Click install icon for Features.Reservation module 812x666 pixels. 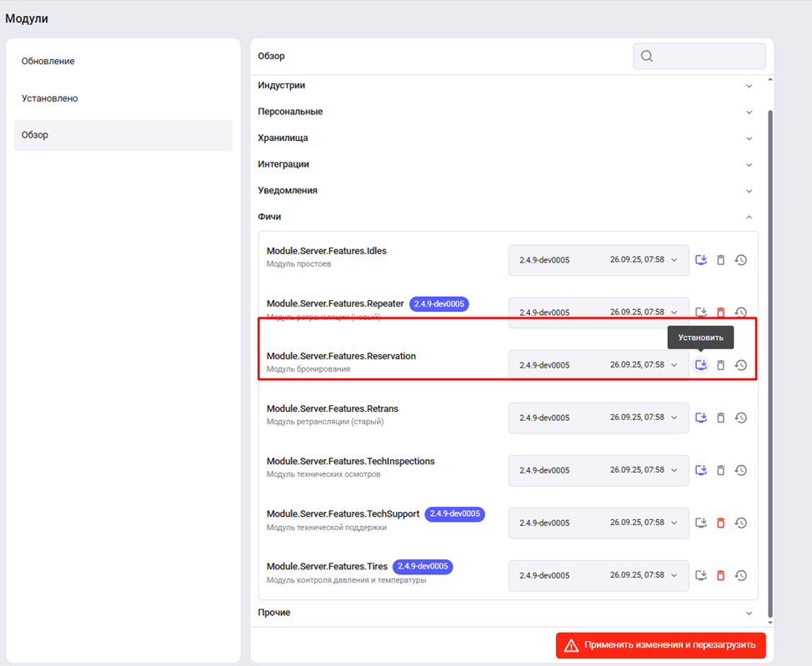[x=701, y=365]
